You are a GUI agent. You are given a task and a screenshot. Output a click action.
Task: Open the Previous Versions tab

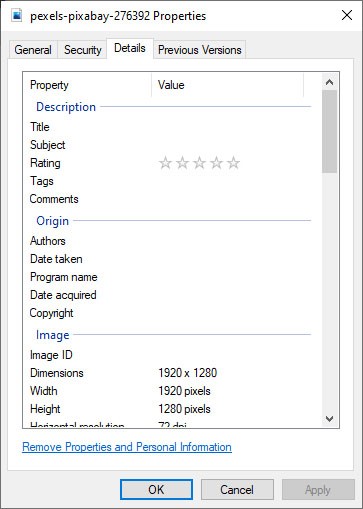tap(200, 50)
